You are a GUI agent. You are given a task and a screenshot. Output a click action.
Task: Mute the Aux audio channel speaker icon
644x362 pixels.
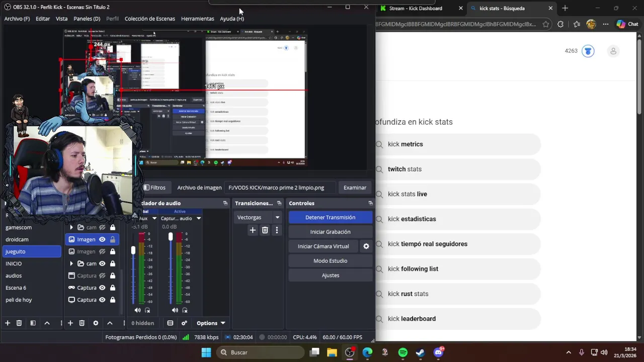click(x=137, y=310)
